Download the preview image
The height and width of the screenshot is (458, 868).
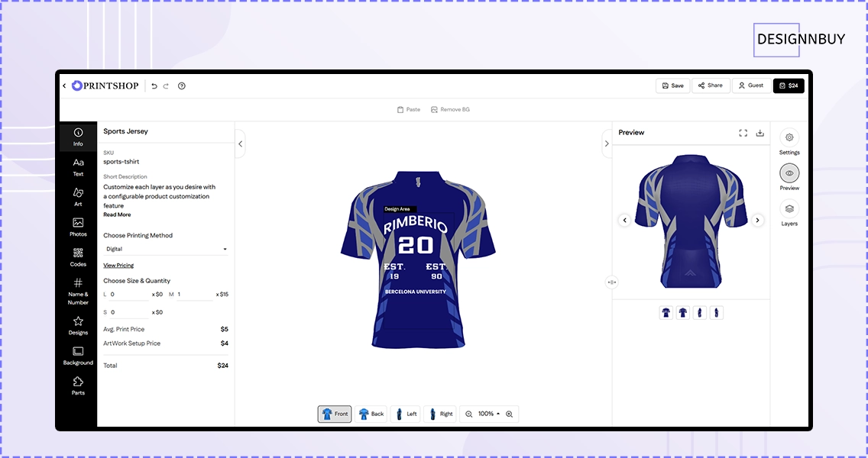click(760, 133)
